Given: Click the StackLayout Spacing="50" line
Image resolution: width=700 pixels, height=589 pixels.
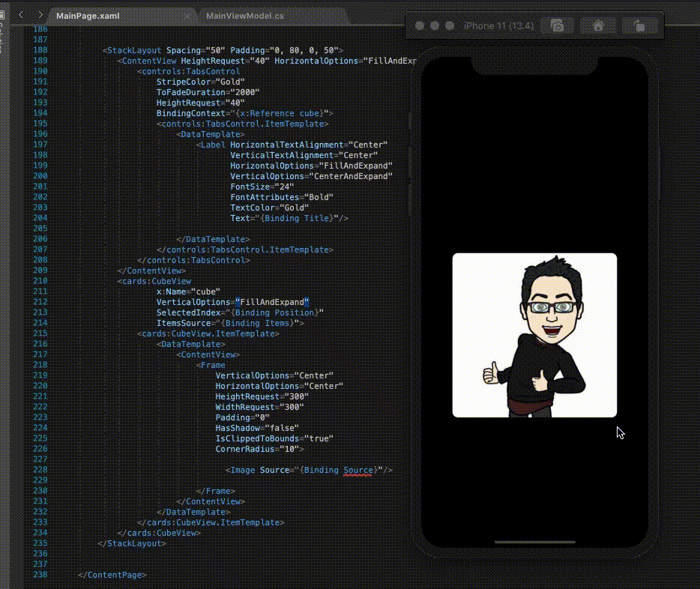Looking at the screenshot, I should [x=223, y=50].
